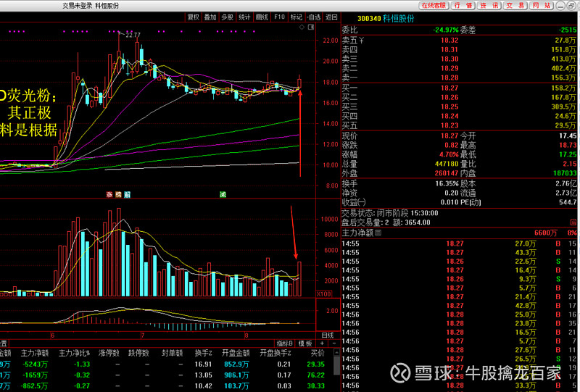This screenshot has height=392, width=580.
Task: Click the diamond marker icon above the chart
Action: pos(302,27)
